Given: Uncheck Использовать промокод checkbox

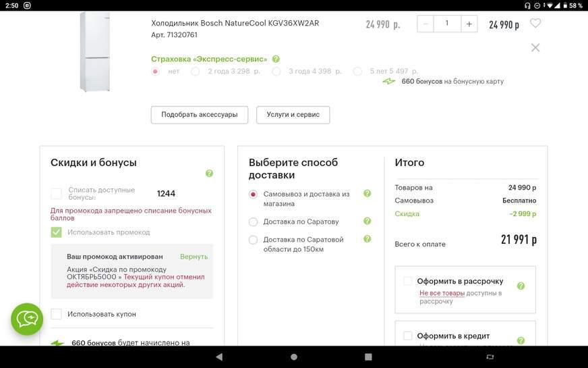Looking at the screenshot, I should coord(57,232).
